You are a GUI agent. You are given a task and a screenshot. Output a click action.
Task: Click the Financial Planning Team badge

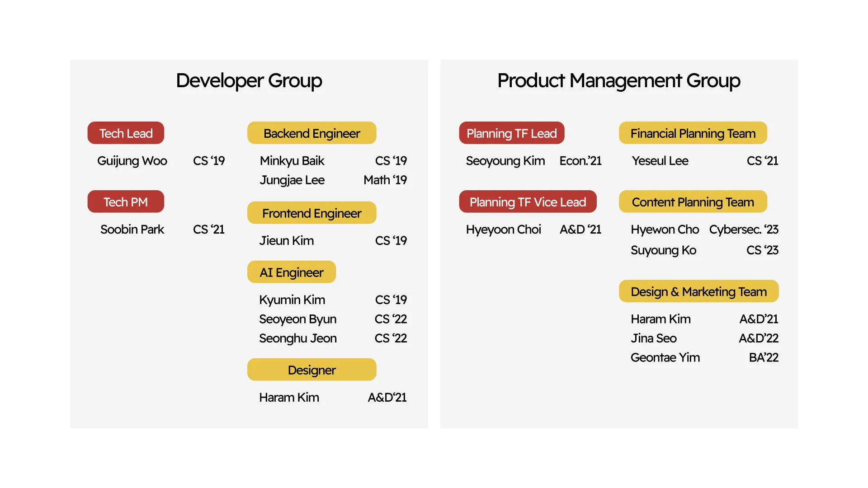point(693,133)
